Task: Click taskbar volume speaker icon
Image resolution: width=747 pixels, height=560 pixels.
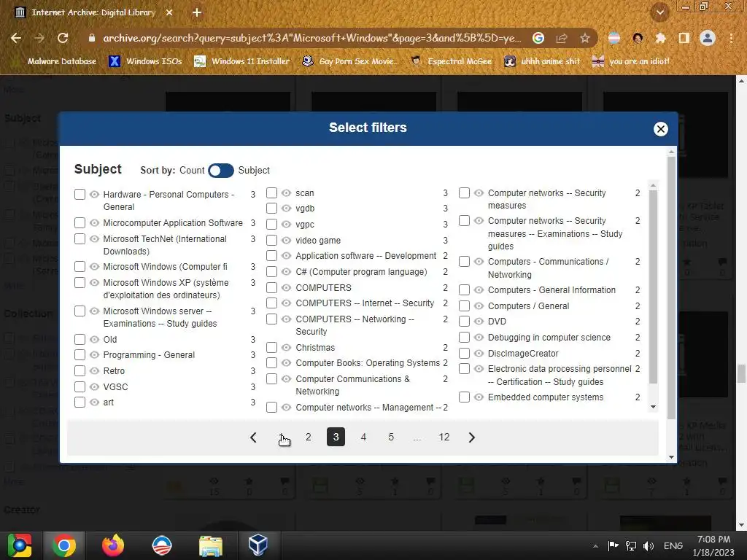Action: tap(649, 546)
